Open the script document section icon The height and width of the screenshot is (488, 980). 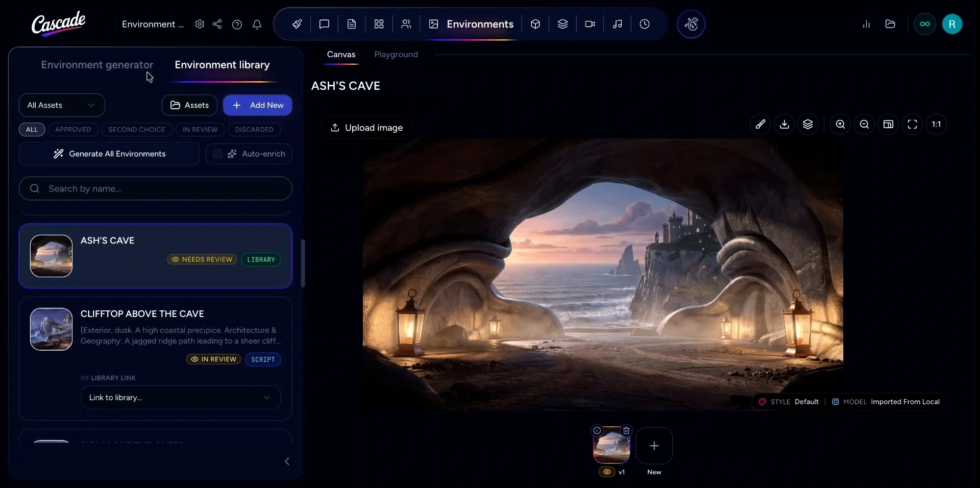[352, 24]
